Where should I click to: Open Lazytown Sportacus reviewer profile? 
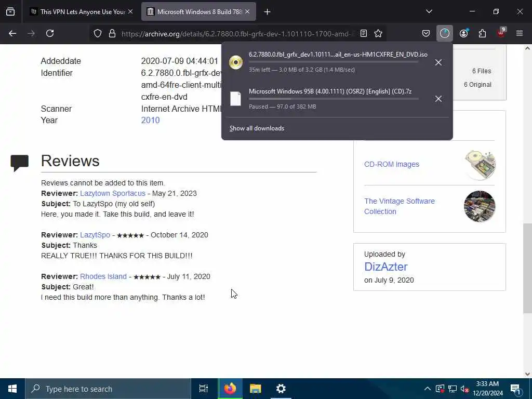[x=113, y=193]
